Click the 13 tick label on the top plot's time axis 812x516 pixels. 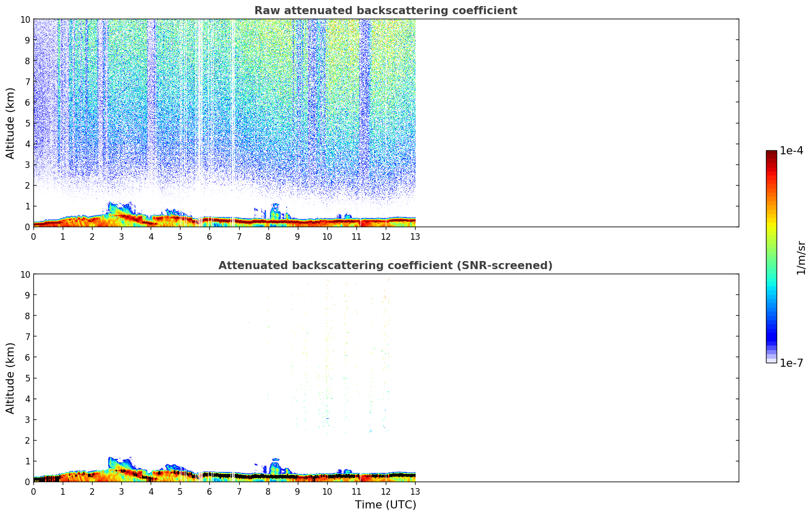pyautogui.click(x=415, y=236)
